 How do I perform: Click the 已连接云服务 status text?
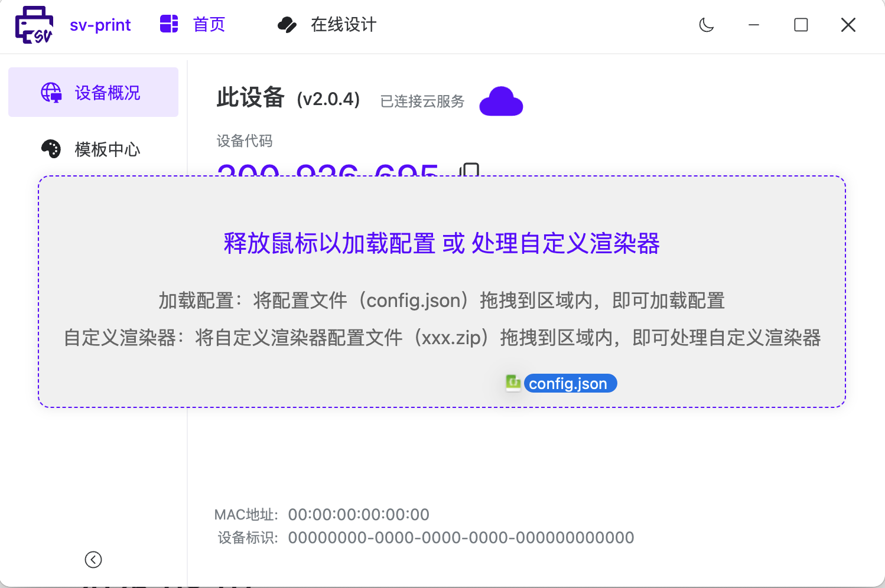[422, 102]
